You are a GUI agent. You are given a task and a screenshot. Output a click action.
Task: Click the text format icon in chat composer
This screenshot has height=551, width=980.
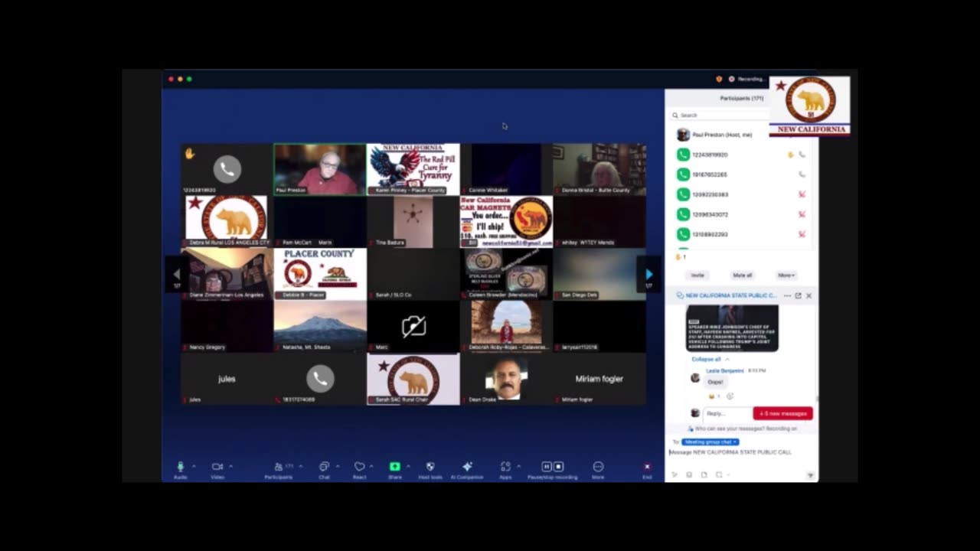[675, 474]
